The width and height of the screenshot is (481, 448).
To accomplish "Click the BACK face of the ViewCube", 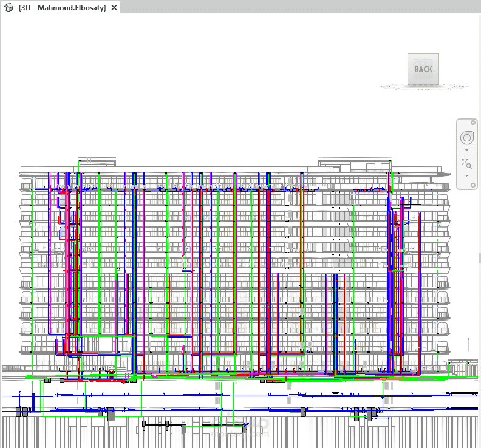I will 423,69.
